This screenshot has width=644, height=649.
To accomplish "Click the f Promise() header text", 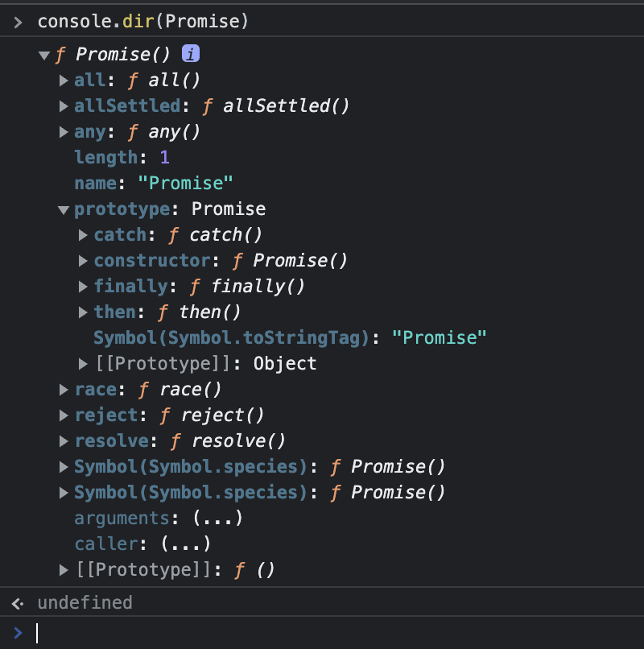I will [113, 54].
